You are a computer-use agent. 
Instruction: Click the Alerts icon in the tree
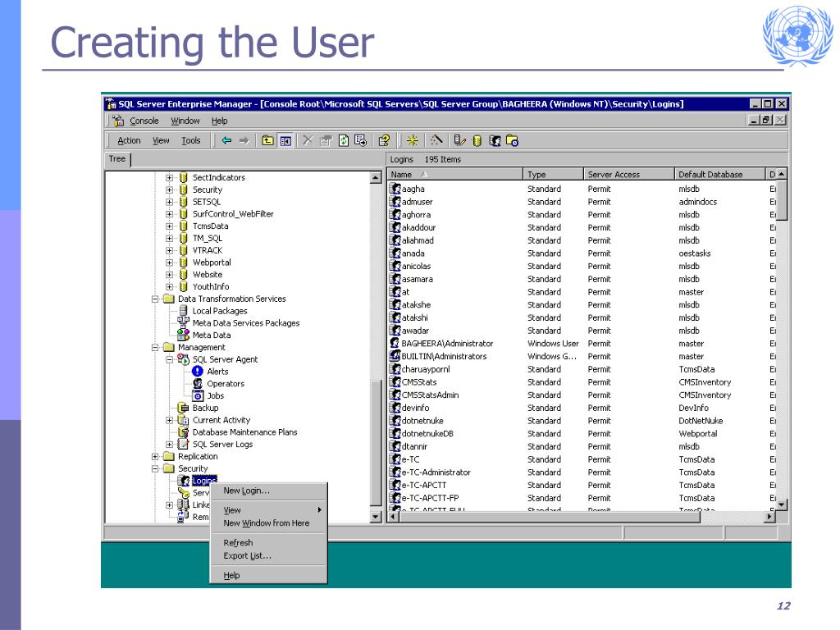pos(198,372)
